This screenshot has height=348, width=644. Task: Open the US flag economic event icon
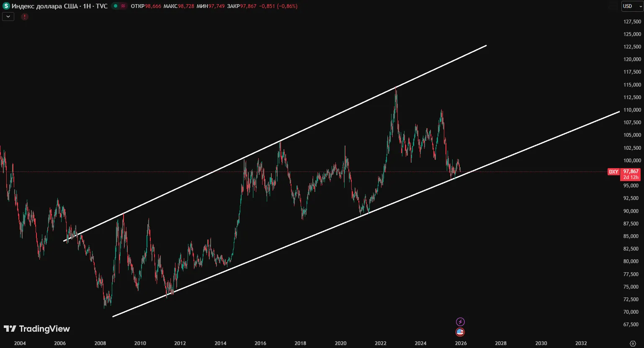tap(460, 332)
